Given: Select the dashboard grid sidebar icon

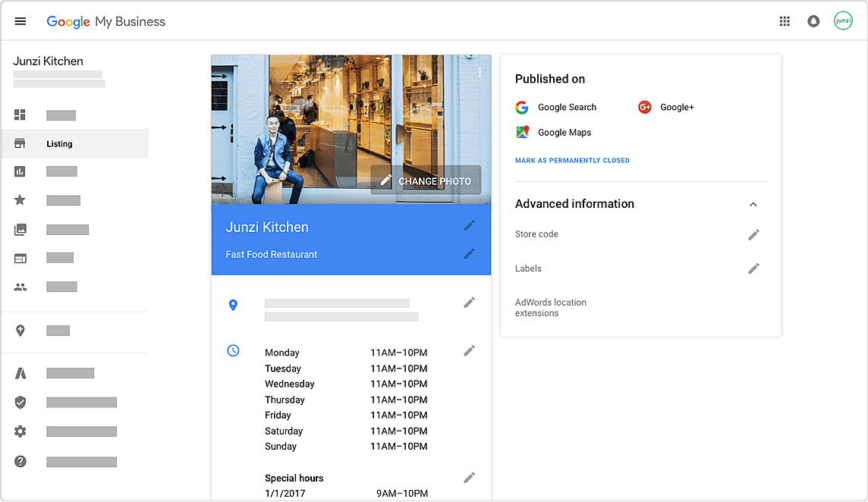Looking at the screenshot, I should (20, 115).
